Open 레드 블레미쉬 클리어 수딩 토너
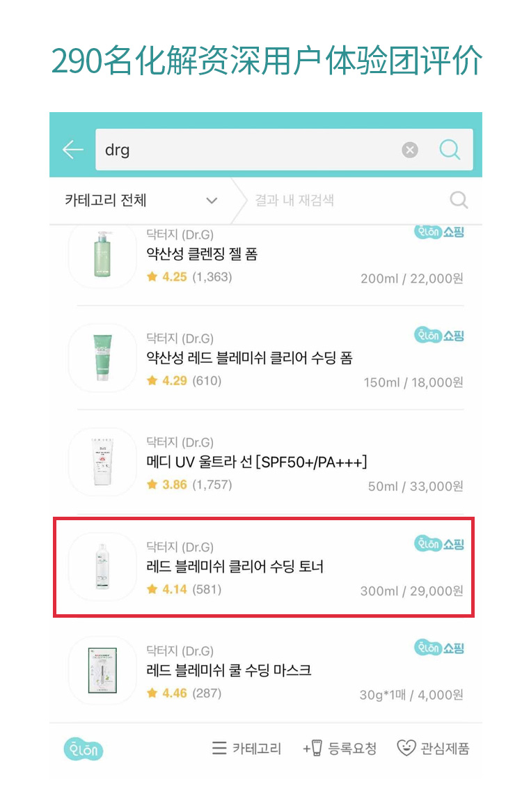This screenshot has width=522, height=812. coord(235,567)
